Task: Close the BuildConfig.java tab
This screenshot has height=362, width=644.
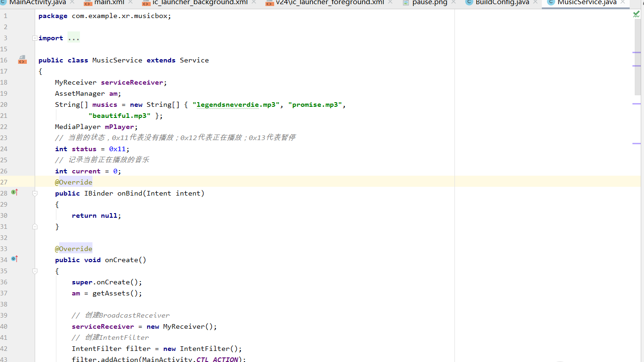Action: [x=536, y=2]
